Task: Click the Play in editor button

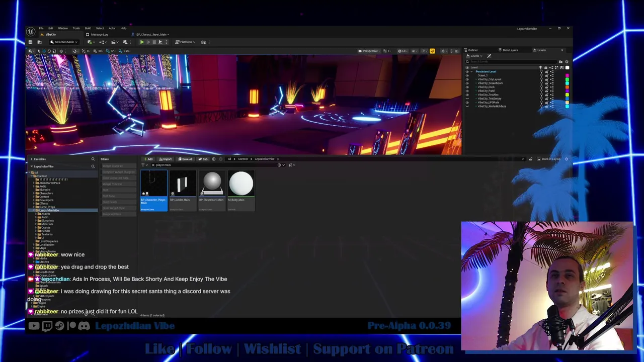Action: pos(142,42)
